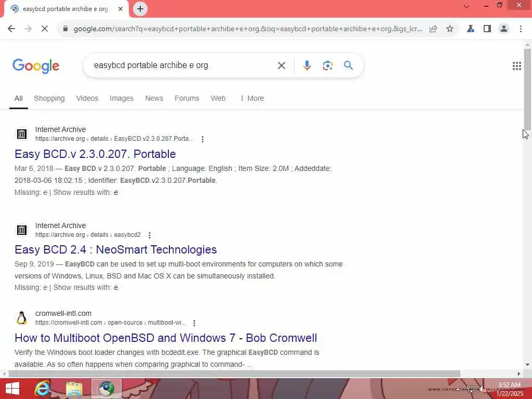The height and width of the screenshot is (399, 532).
Task: Switch to the Forums tab
Action: (x=187, y=98)
